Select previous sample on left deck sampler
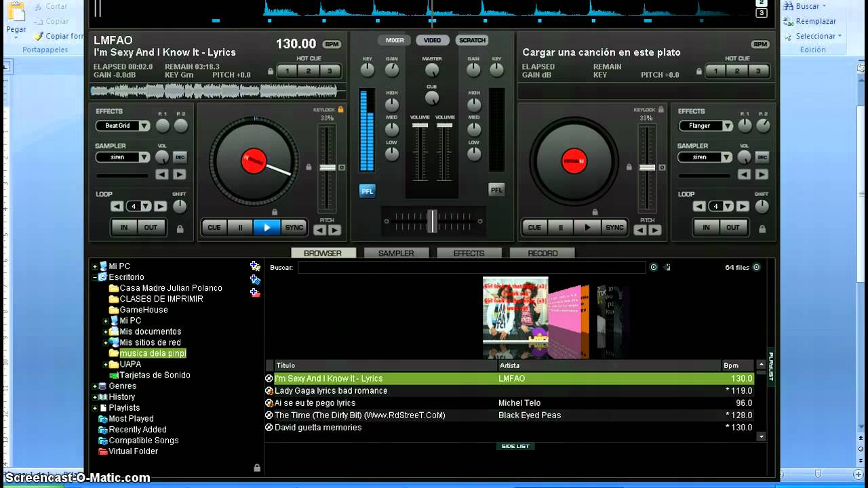The height and width of the screenshot is (488, 868). pos(161,175)
